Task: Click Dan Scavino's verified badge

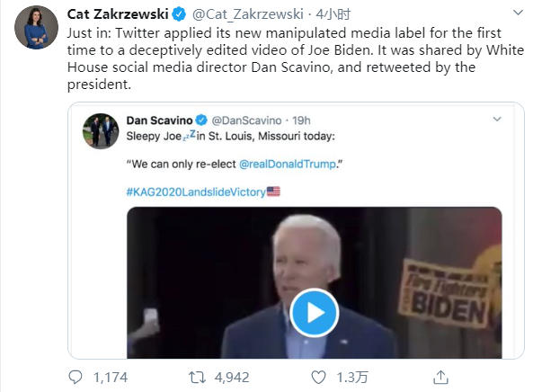Action: 201,120
